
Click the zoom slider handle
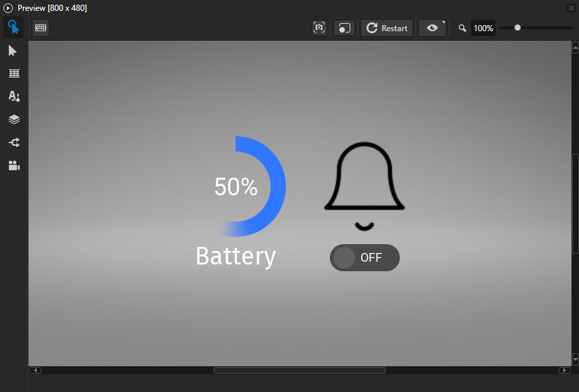click(517, 28)
